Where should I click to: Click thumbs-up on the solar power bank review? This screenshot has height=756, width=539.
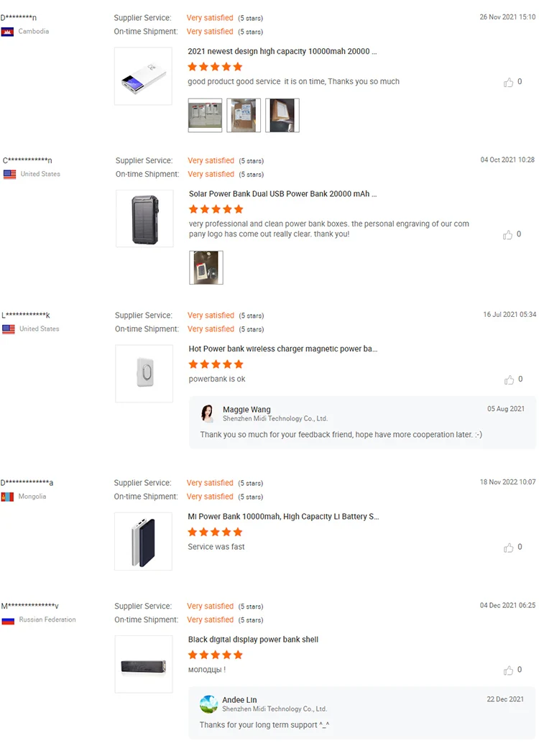pyautogui.click(x=508, y=235)
